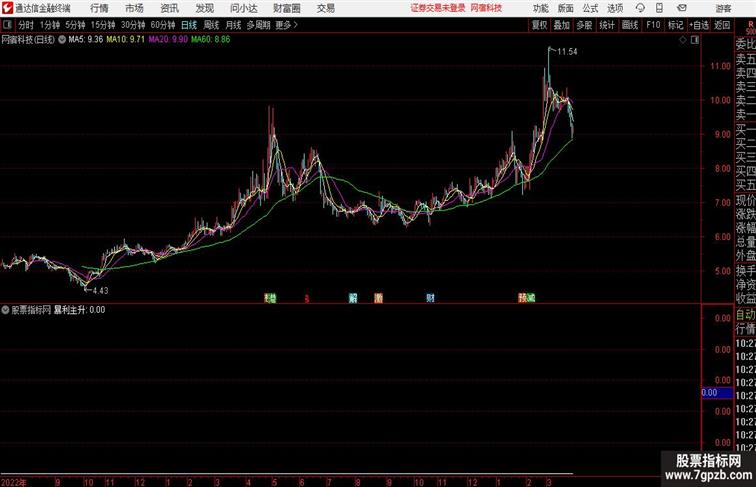Open the 发现 menu
Screen dimensions: 756x487
(x=204, y=8)
